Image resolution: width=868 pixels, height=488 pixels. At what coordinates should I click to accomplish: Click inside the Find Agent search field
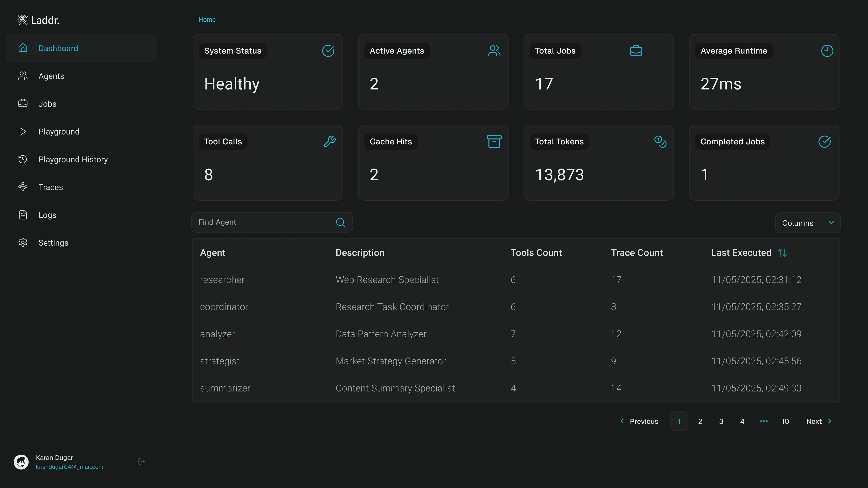coord(263,222)
